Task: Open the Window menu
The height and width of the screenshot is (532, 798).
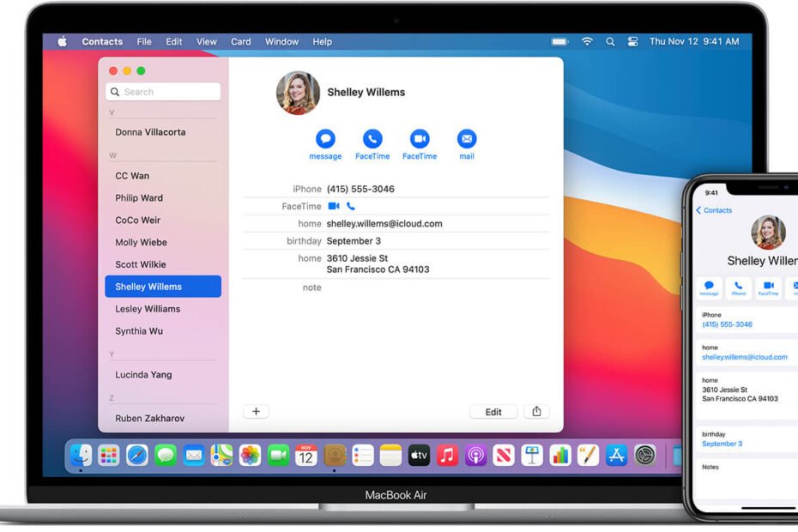Action: click(x=281, y=42)
